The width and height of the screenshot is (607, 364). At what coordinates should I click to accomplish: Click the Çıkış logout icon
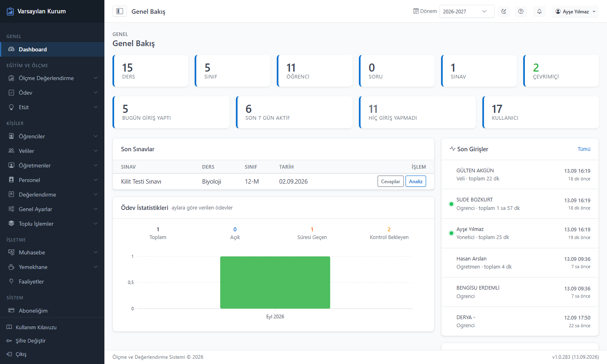tap(9, 354)
